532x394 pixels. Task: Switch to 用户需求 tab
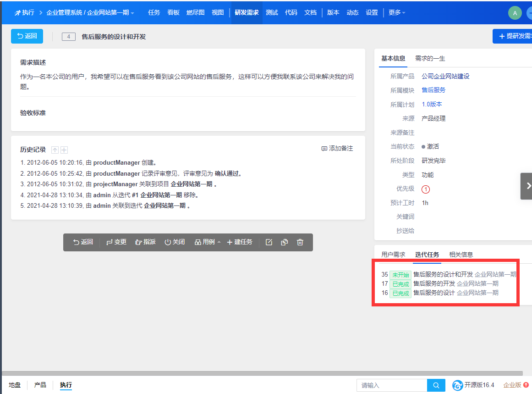point(393,255)
